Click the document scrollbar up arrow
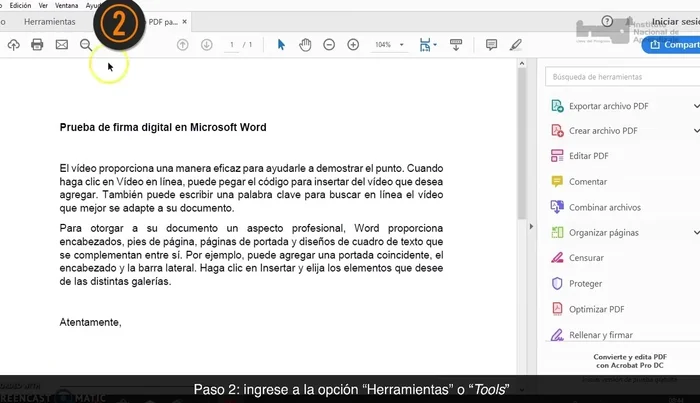The image size is (700, 403). [521, 63]
